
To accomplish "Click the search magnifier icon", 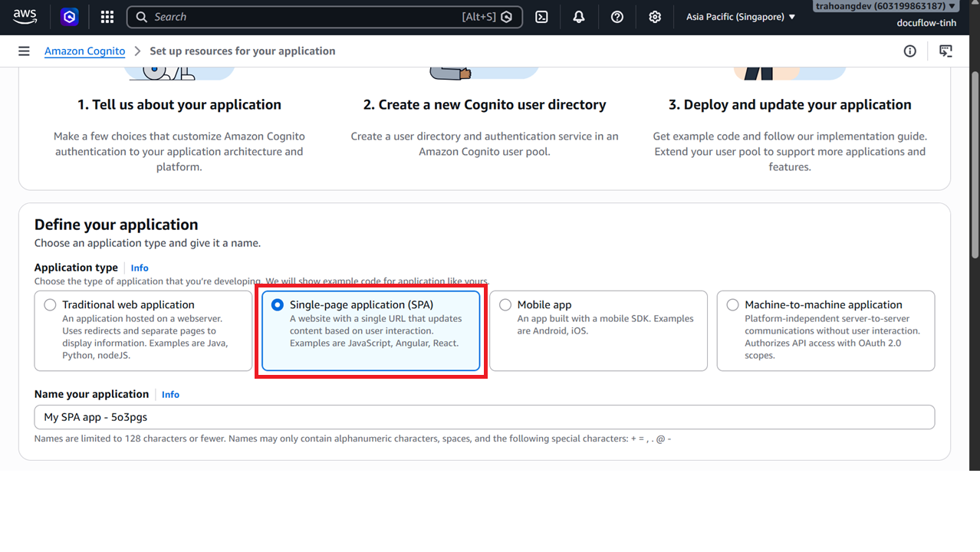I will tap(141, 17).
